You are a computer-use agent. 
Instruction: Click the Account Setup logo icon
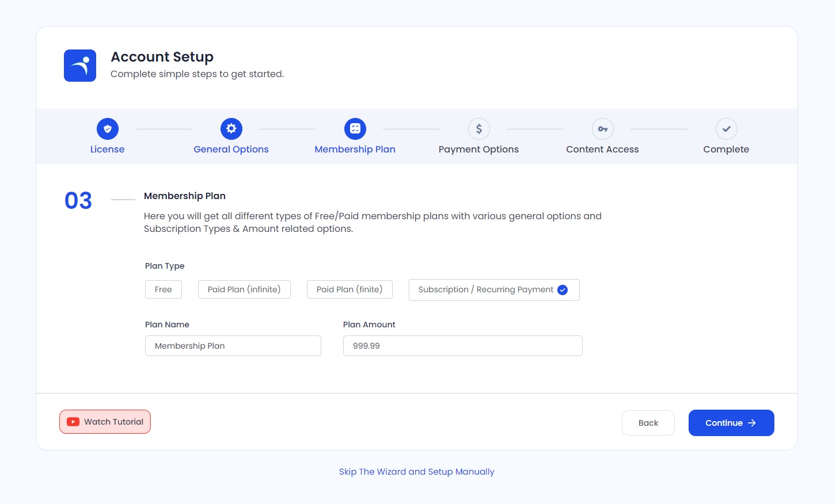[x=80, y=66]
